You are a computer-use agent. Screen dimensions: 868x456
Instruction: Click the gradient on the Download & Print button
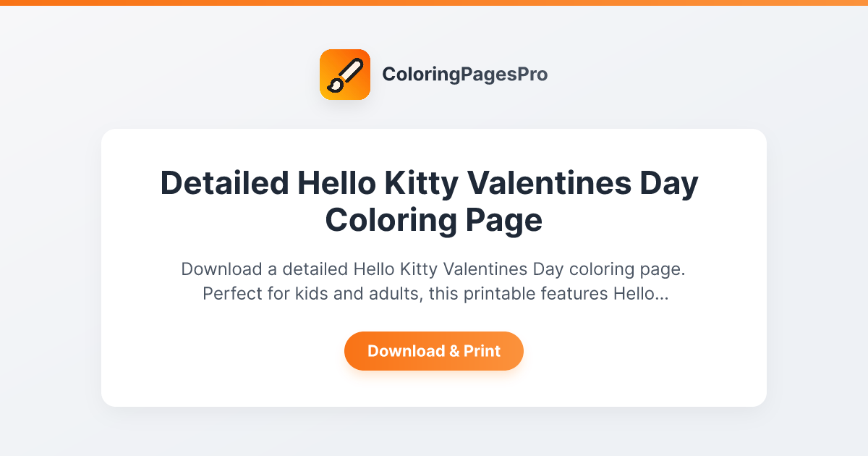(x=434, y=351)
